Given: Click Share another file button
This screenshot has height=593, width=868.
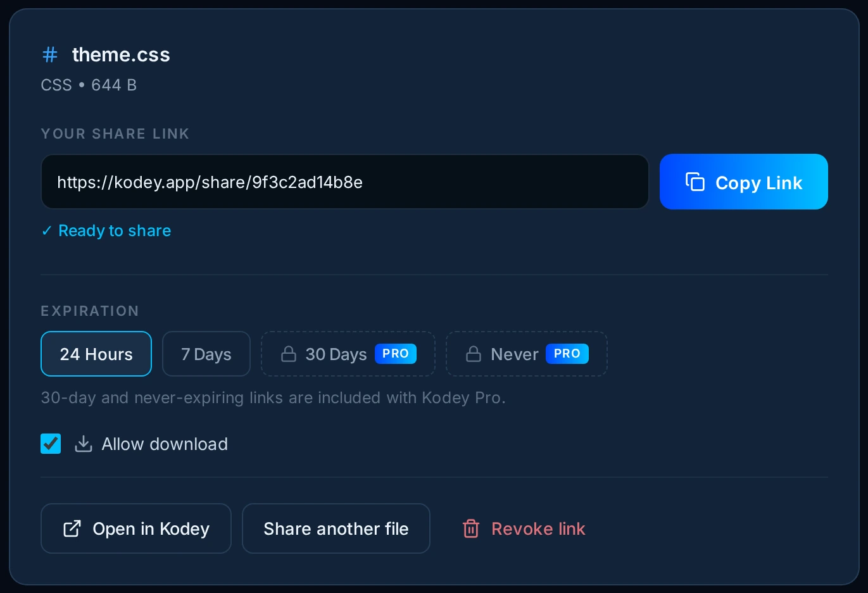Looking at the screenshot, I should (x=336, y=528).
